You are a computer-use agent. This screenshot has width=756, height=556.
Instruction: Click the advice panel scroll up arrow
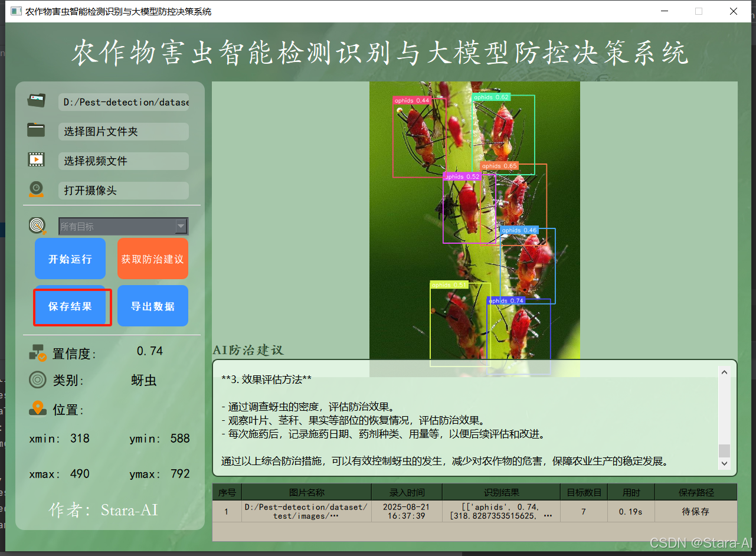(724, 372)
